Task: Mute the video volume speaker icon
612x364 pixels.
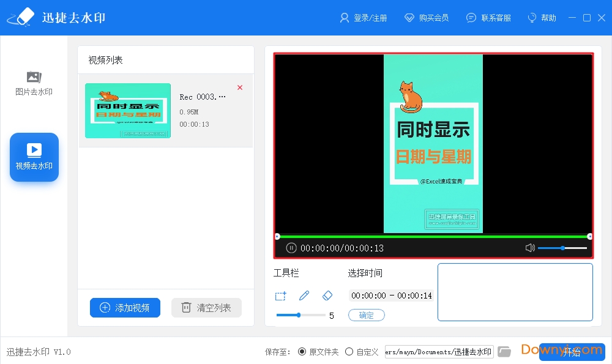Action: coord(530,248)
